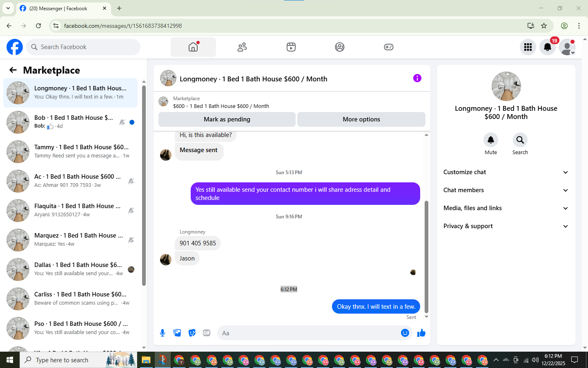
Task: Expand Customize chat section
Action: (x=506, y=172)
